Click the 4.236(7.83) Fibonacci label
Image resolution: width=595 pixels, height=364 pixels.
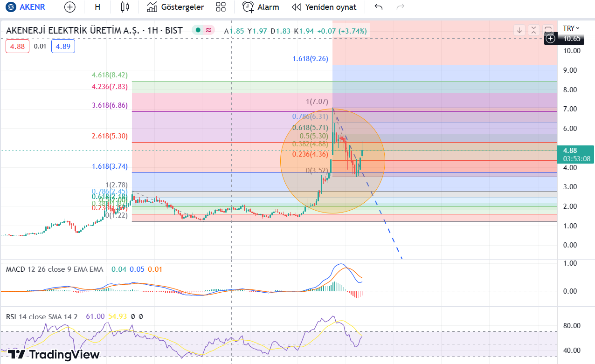click(110, 87)
